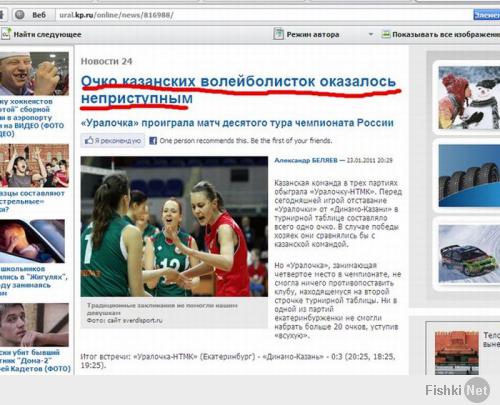Click photo caption Традиционные заклинания

coord(162,309)
